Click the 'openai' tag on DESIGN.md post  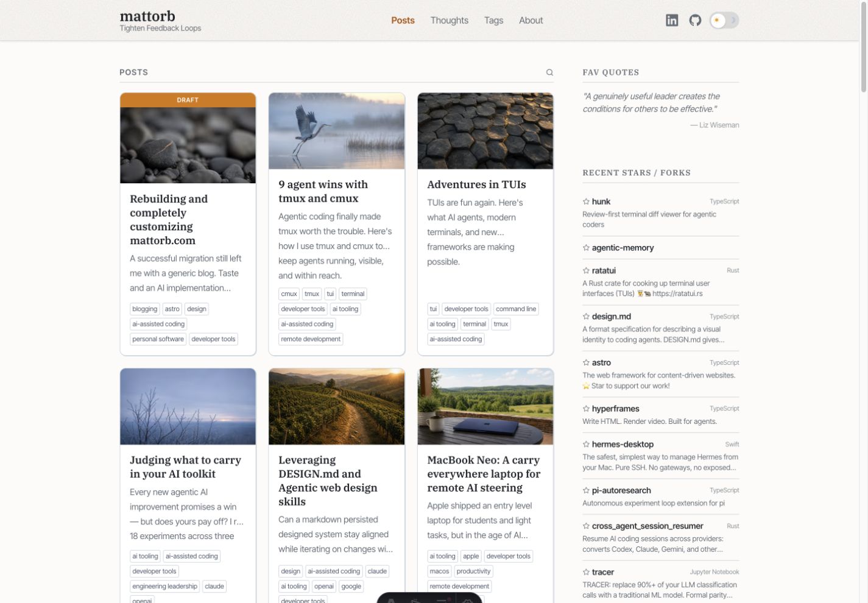point(324,587)
